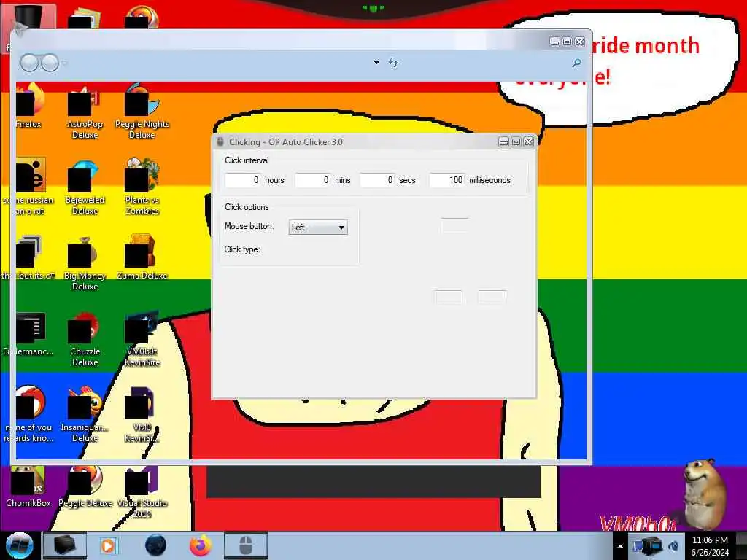Show hidden icons tray arrow
Viewport: 747px width, 560px height.
[x=620, y=546]
